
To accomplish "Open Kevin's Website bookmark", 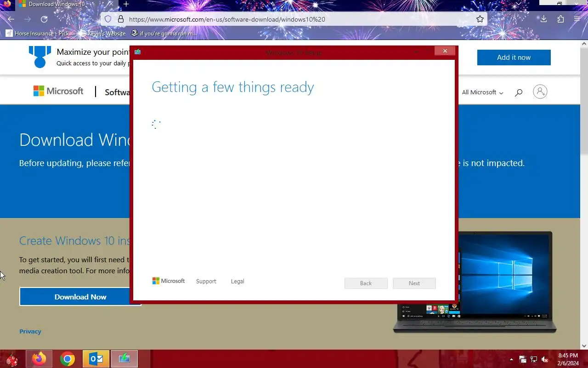I will (102, 34).
